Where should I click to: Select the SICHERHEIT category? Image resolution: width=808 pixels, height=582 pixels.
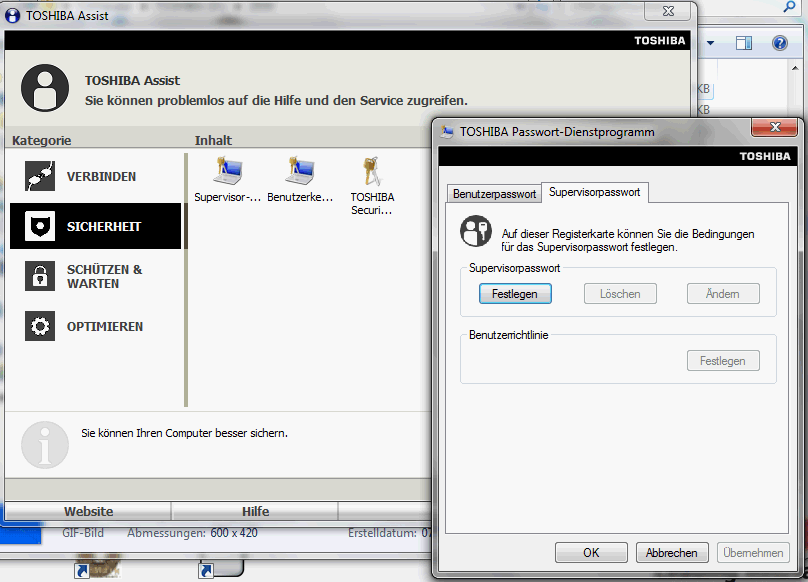(x=96, y=226)
